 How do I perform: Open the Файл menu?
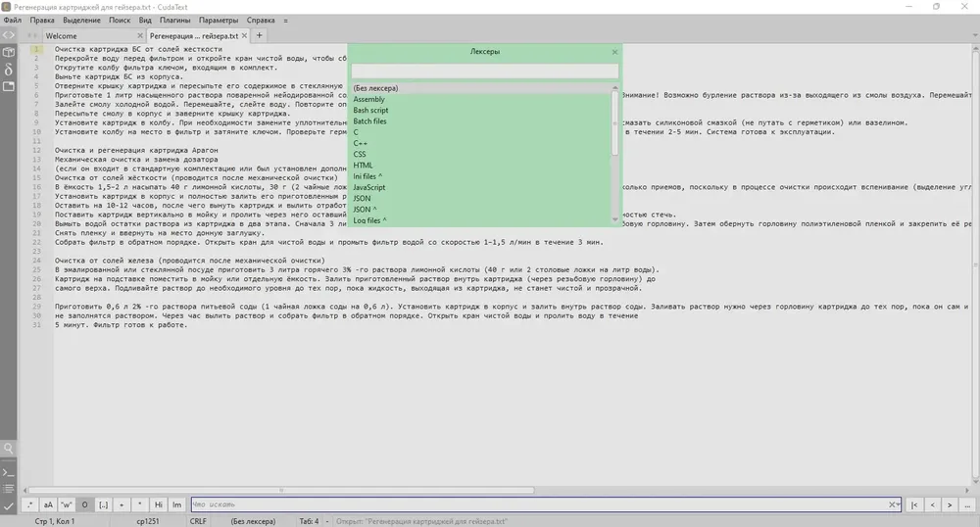(x=13, y=20)
